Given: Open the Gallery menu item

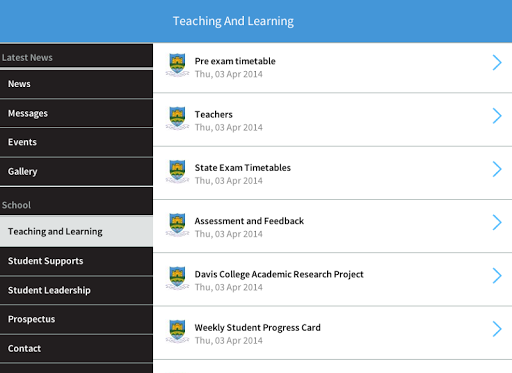Looking at the screenshot, I should pyautogui.click(x=76, y=172).
